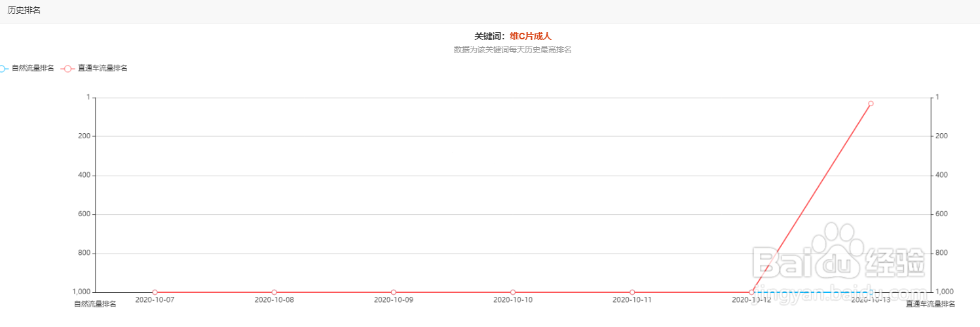Toggle the 直通车流量排名 legend series
This screenshot has height=327, width=980.
[94, 68]
